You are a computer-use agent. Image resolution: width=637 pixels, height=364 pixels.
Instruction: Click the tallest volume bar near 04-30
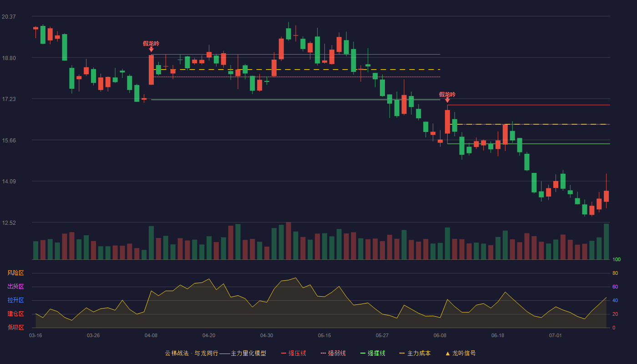tap(288, 241)
